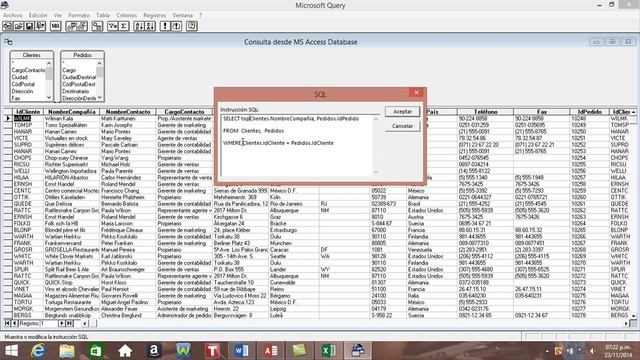Screen dimensions: 640x360
Task: Click the 'Que Delícia' company cell
Action: pos(72,204)
